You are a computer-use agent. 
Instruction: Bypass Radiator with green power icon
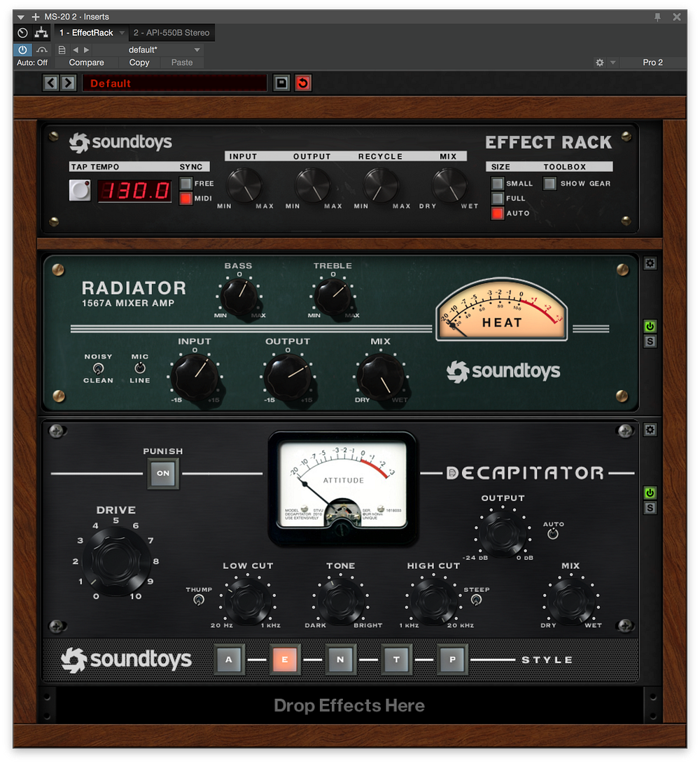coord(650,326)
